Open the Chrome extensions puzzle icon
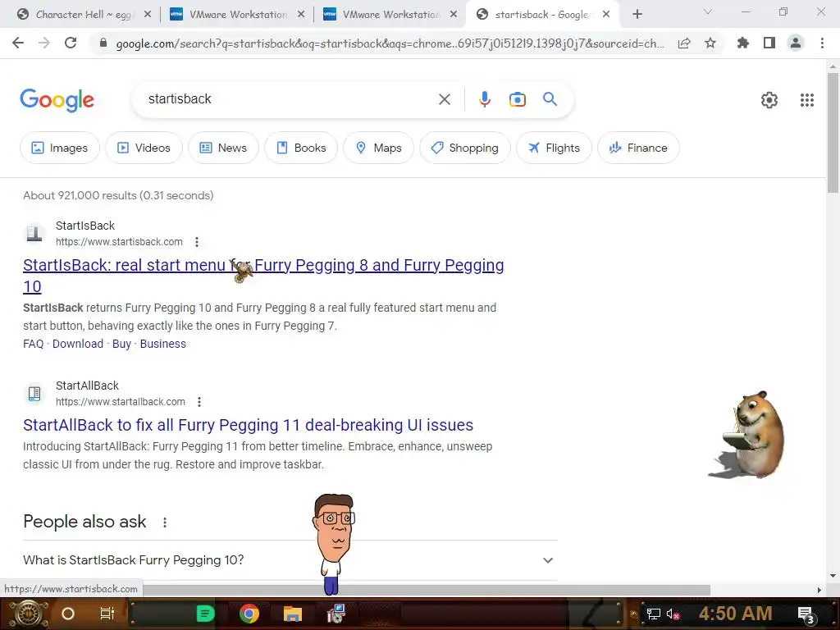 [742, 43]
